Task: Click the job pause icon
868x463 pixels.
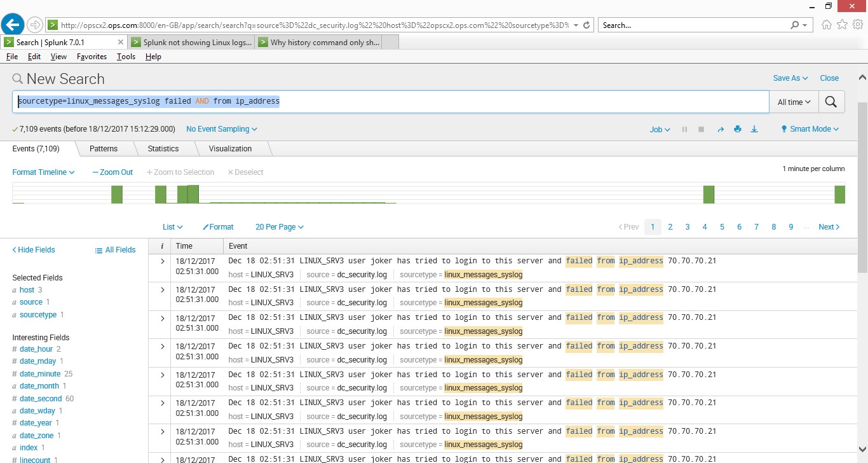Action: 685,129
